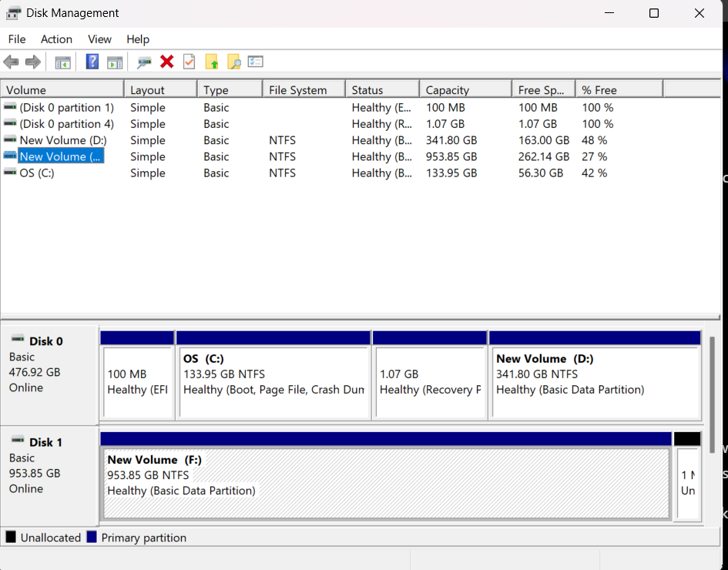The width and height of the screenshot is (728, 570).
Task: Sort by Status column header
Action: pos(383,89)
